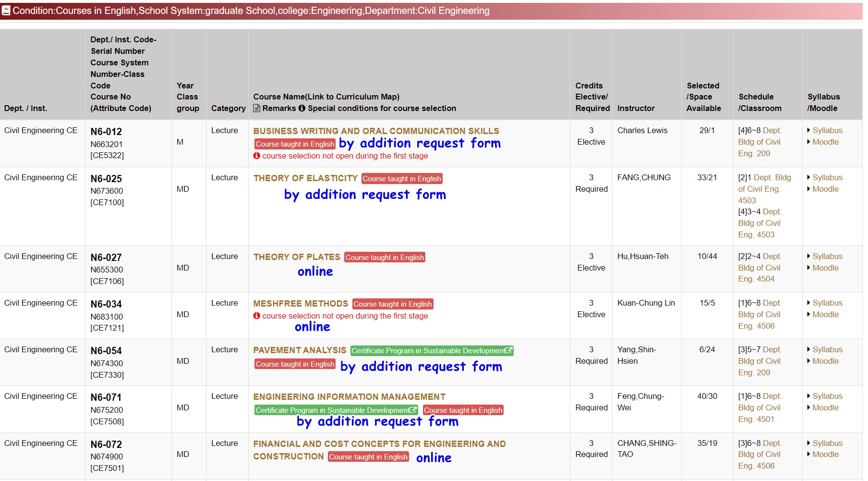This screenshot has height=481, width=868.
Task: Open Moodle for Meshfree Methods
Action: [825, 314]
